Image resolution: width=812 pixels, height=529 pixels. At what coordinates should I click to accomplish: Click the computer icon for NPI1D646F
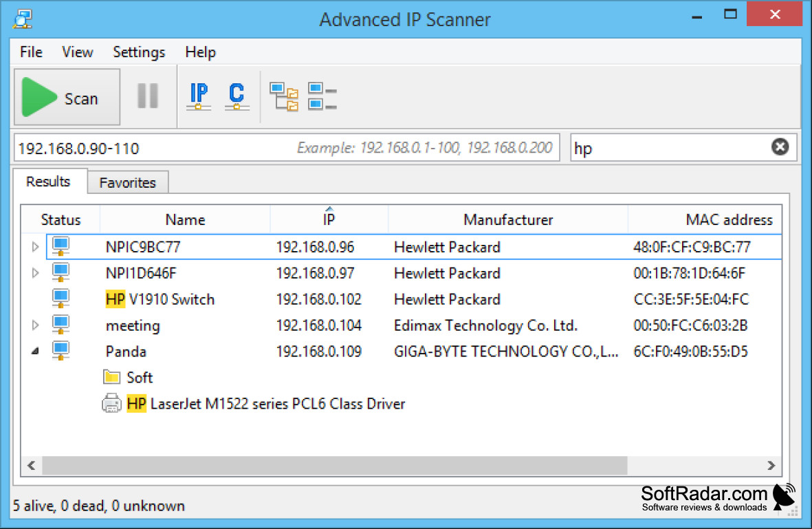point(61,272)
